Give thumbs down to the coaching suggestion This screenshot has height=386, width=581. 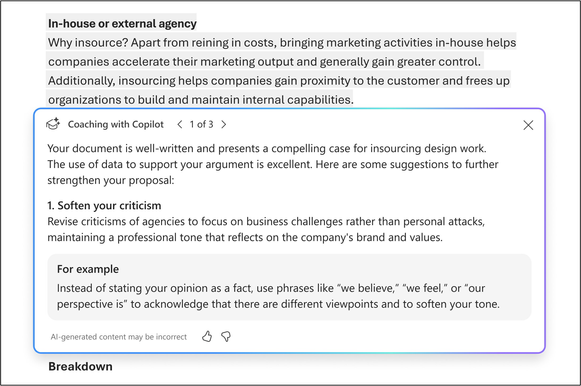click(x=226, y=336)
